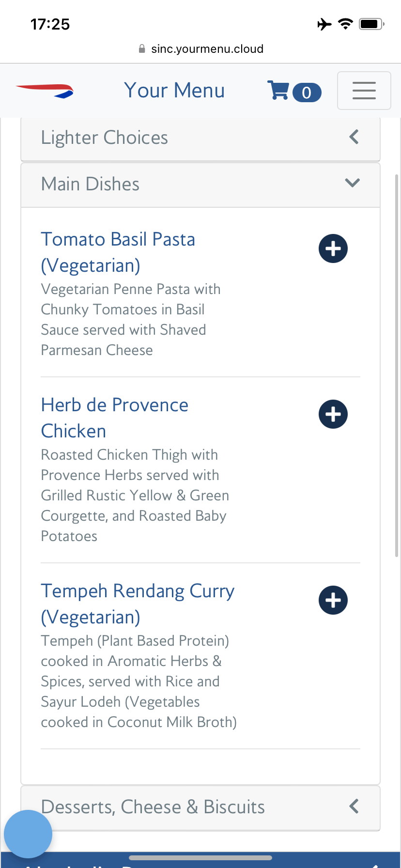Tap the sinc.yourmenu.cloud address bar
Image resolution: width=401 pixels, height=868 pixels.
[207, 49]
